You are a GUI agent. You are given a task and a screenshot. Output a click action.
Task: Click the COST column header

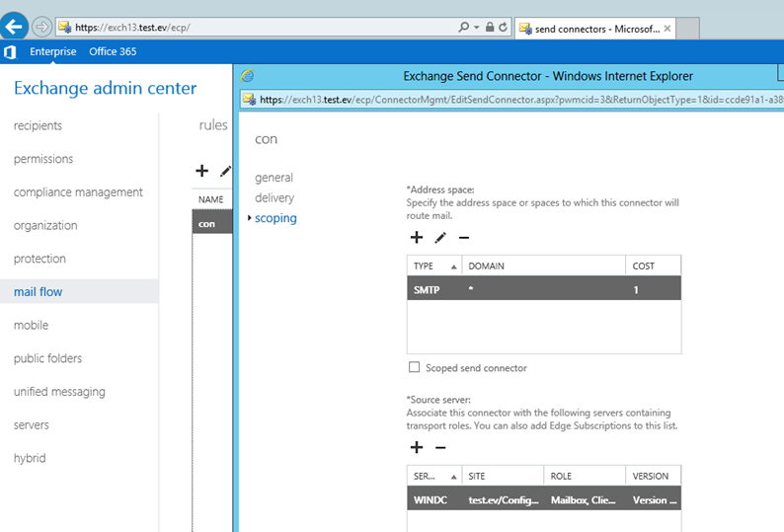(x=653, y=266)
